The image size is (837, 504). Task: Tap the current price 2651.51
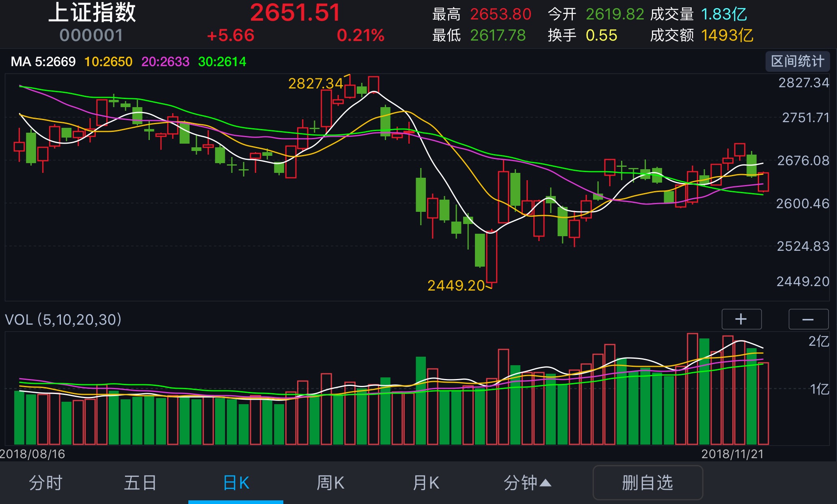coord(295,13)
